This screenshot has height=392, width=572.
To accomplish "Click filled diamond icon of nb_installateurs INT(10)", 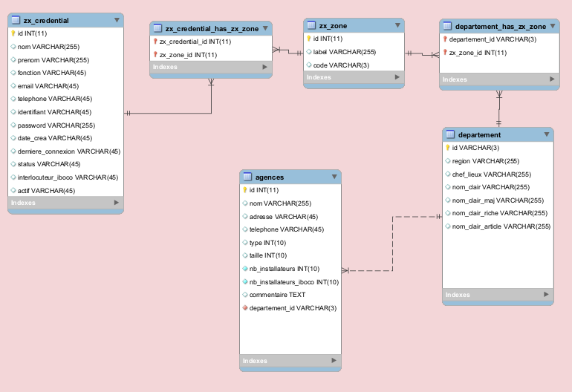I will (245, 268).
